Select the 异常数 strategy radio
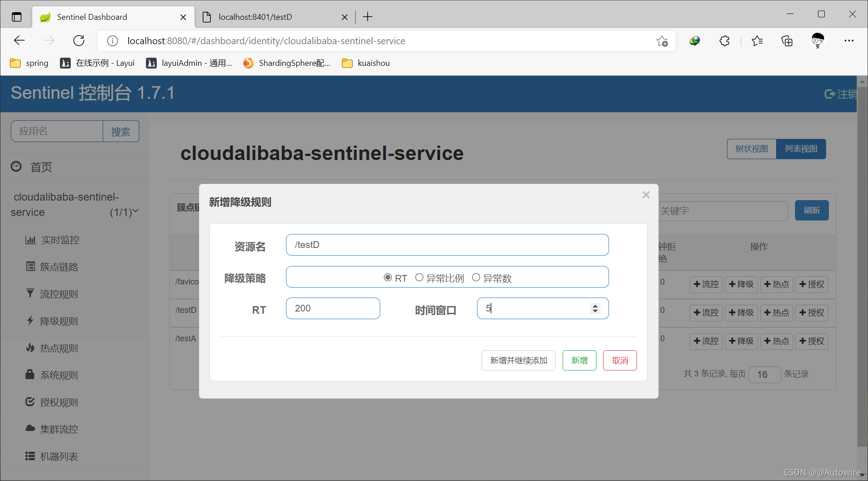This screenshot has height=481, width=868. click(x=476, y=278)
